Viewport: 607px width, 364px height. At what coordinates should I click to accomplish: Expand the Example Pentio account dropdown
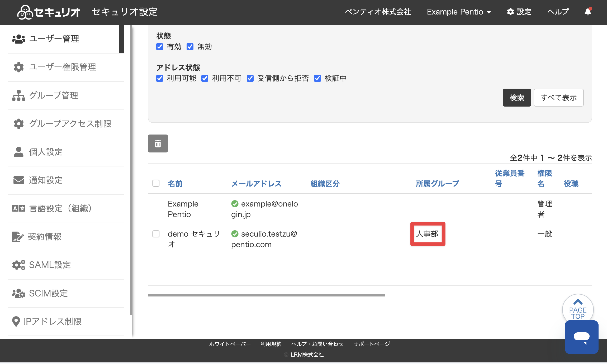459,12
